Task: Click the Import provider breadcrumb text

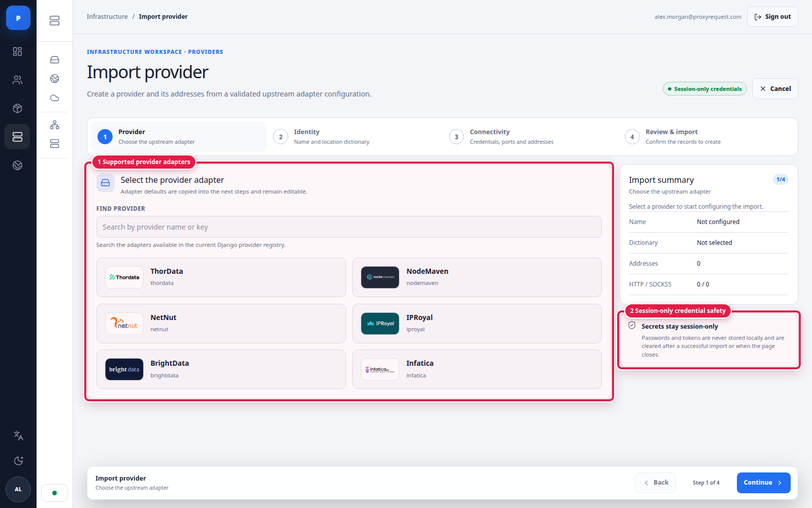Action: pos(163,17)
